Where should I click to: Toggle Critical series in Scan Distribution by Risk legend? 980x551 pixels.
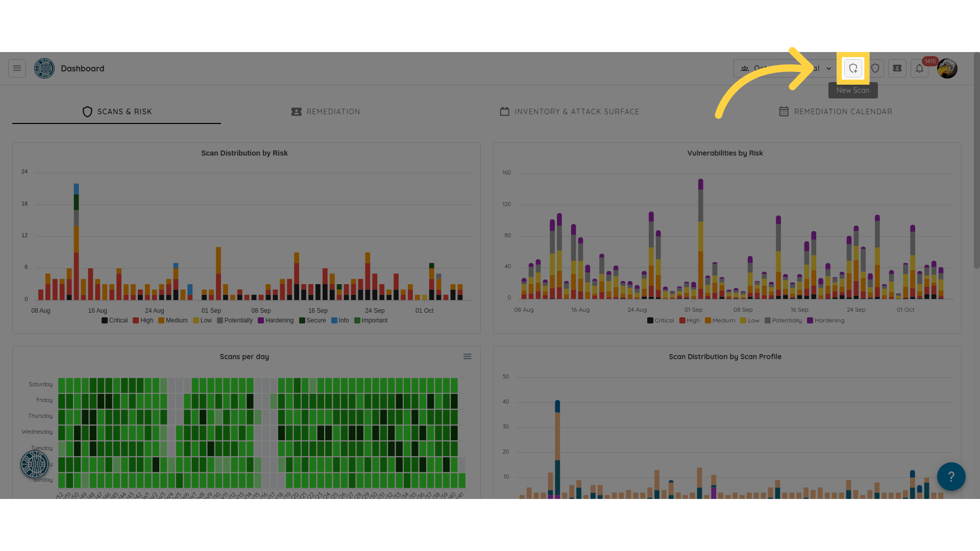(x=115, y=320)
